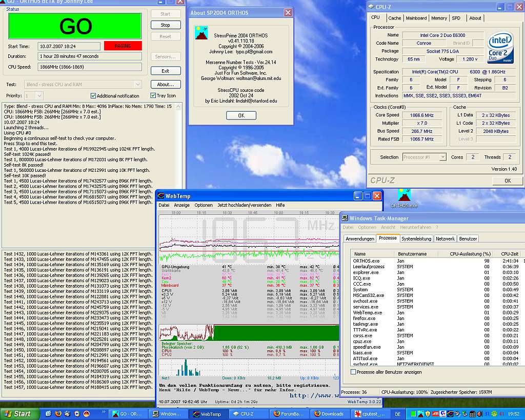The height and width of the screenshot is (420, 525).
Task: Open the http://www.w... link in WebTemp
Action: click(x=314, y=395)
